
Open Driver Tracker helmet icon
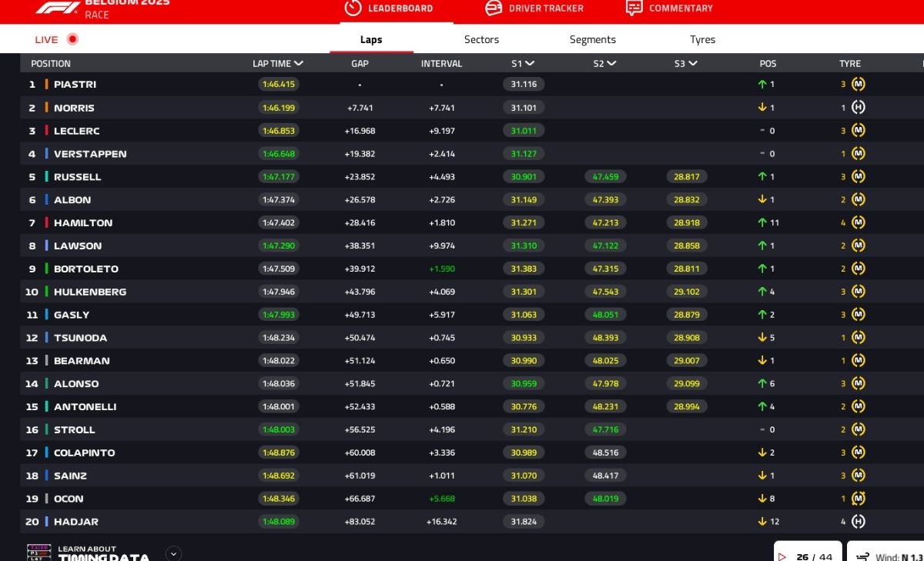(494, 8)
